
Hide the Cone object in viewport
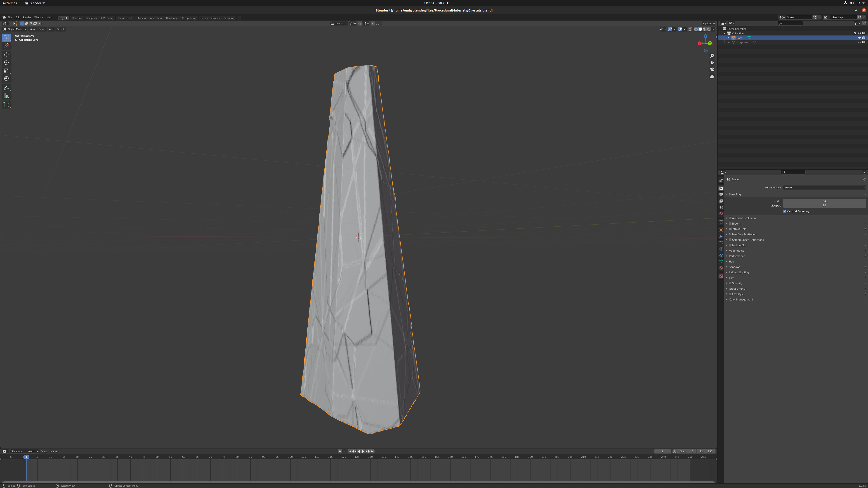point(859,38)
